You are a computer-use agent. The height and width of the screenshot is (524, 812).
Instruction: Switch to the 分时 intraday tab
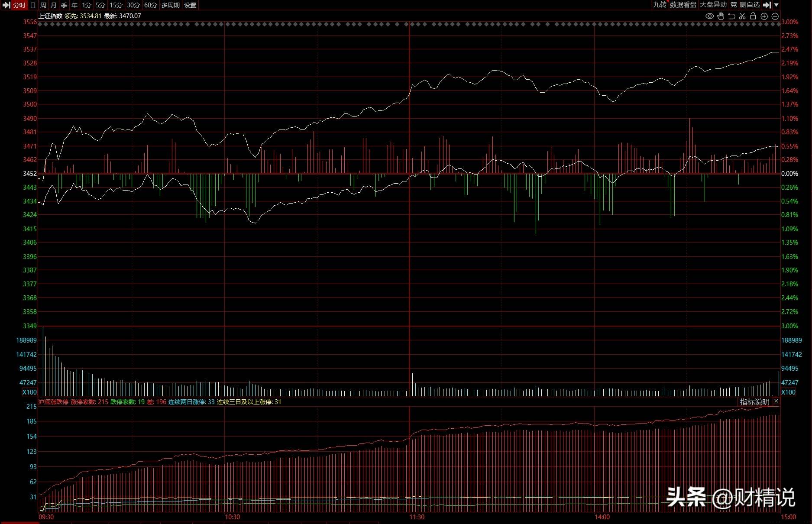[19, 5]
